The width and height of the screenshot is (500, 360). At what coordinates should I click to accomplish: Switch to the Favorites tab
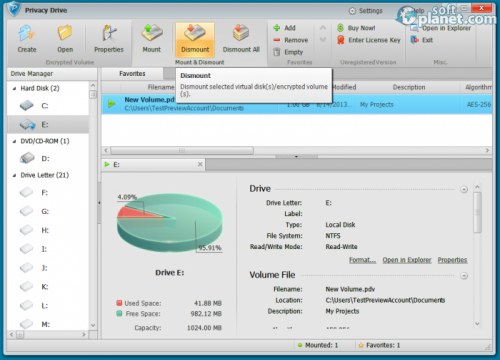coord(132,74)
